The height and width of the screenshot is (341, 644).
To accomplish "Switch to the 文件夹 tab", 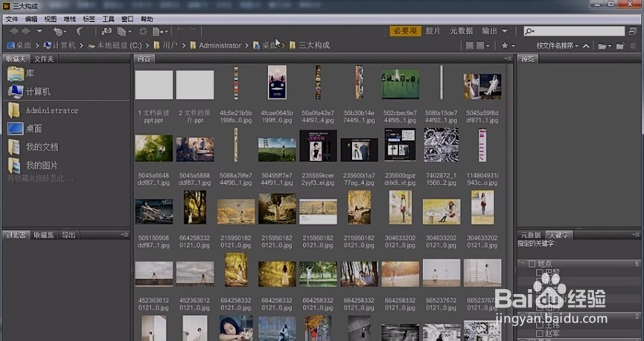I will click(x=44, y=59).
